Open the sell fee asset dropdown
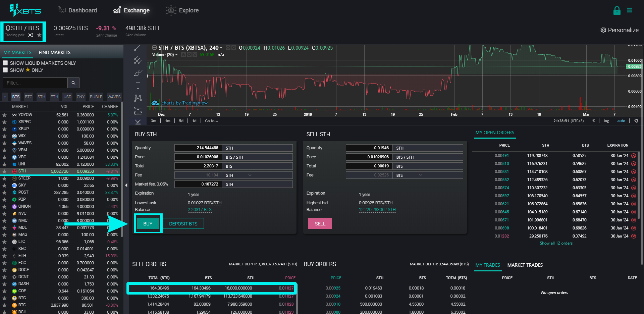 click(420, 175)
